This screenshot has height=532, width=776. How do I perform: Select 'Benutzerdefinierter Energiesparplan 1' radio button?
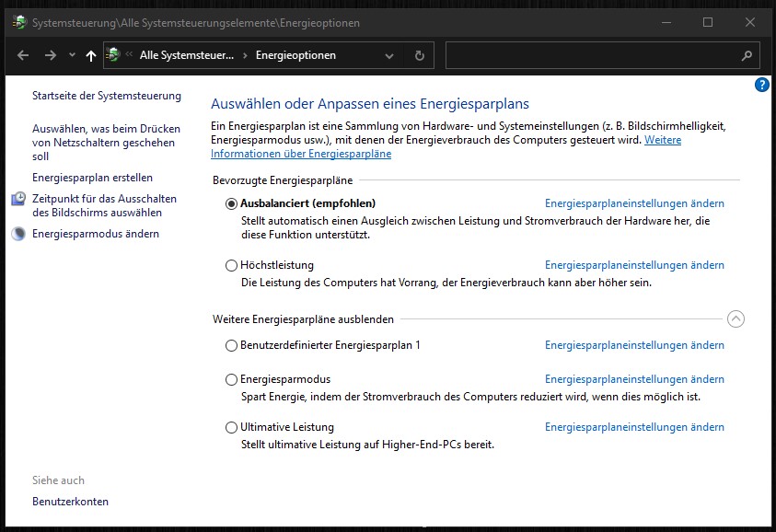tap(231, 346)
